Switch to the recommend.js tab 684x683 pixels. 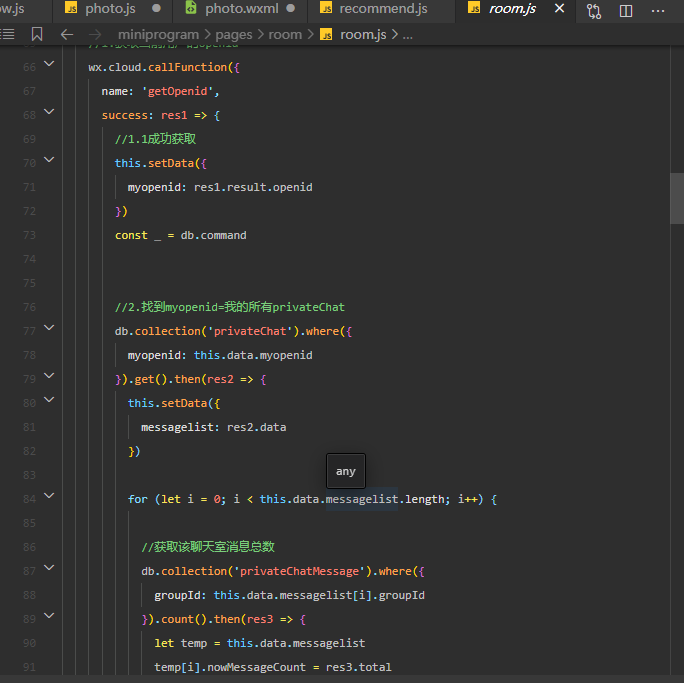pyautogui.click(x=382, y=9)
